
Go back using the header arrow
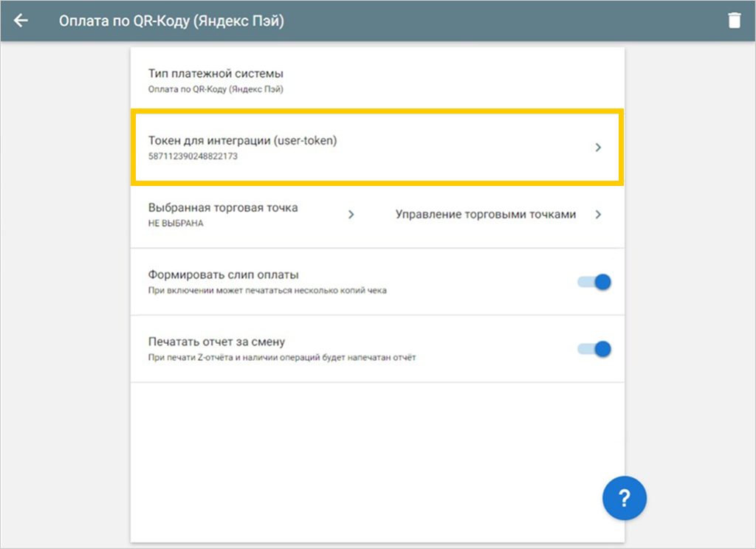[x=21, y=21]
